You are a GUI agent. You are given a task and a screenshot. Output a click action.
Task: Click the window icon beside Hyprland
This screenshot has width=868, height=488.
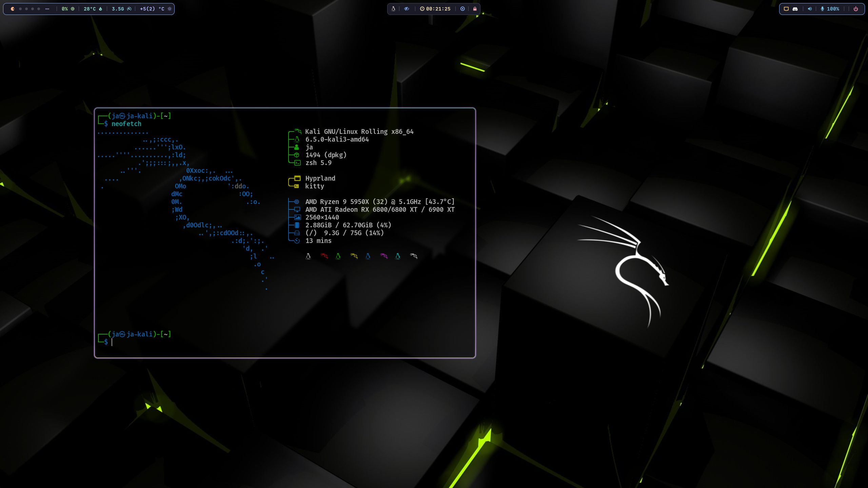(297, 178)
